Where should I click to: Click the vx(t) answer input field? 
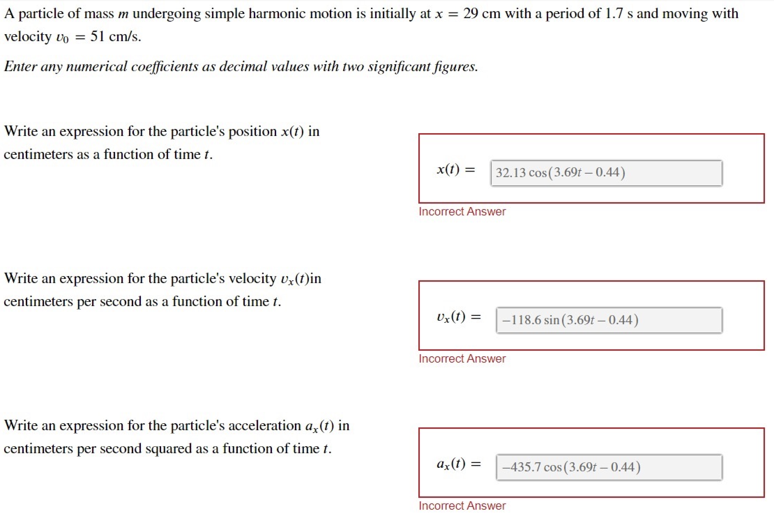(608, 320)
